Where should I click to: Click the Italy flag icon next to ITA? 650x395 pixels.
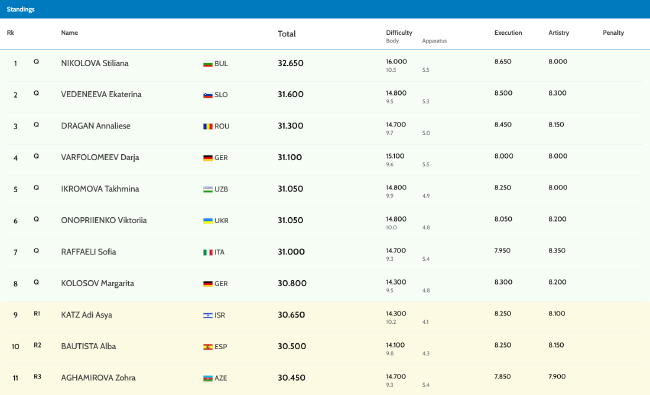(208, 252)
